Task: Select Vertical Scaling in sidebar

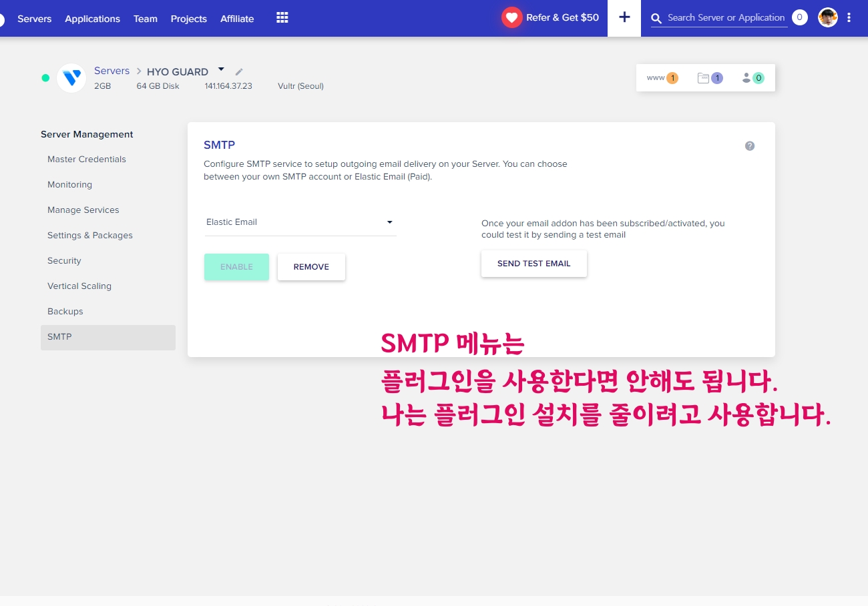Action: click(x=108, y=286)
